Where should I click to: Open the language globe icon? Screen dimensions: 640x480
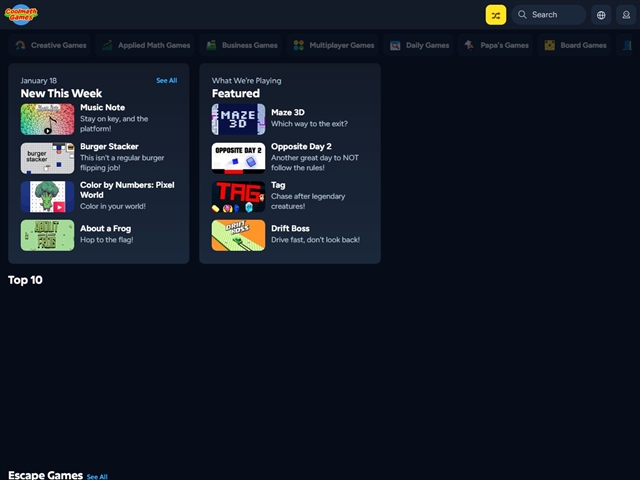pos(601,15)
